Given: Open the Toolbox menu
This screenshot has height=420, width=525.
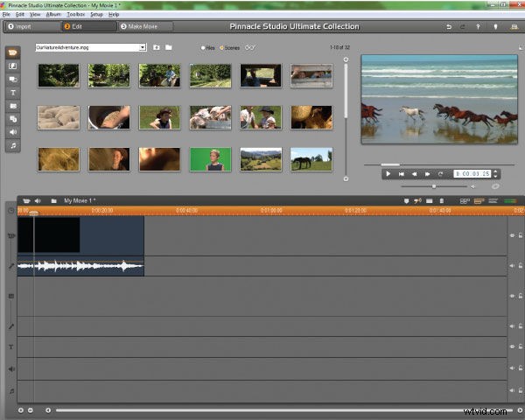Looking at the screenshot, I should 75,14.
